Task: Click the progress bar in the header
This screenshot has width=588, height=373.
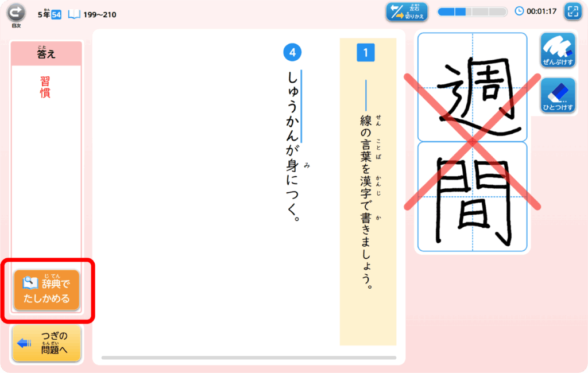Action: click(472, 11)
